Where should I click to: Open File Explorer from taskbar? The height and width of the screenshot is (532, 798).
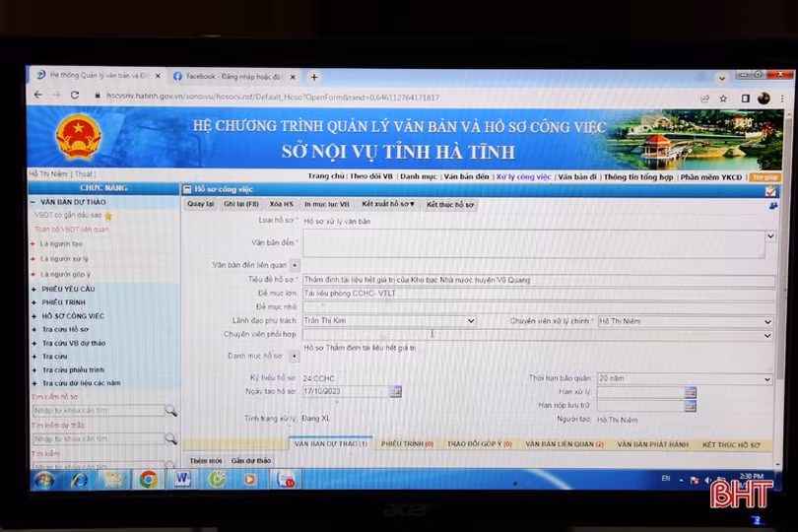pos(113,480)
